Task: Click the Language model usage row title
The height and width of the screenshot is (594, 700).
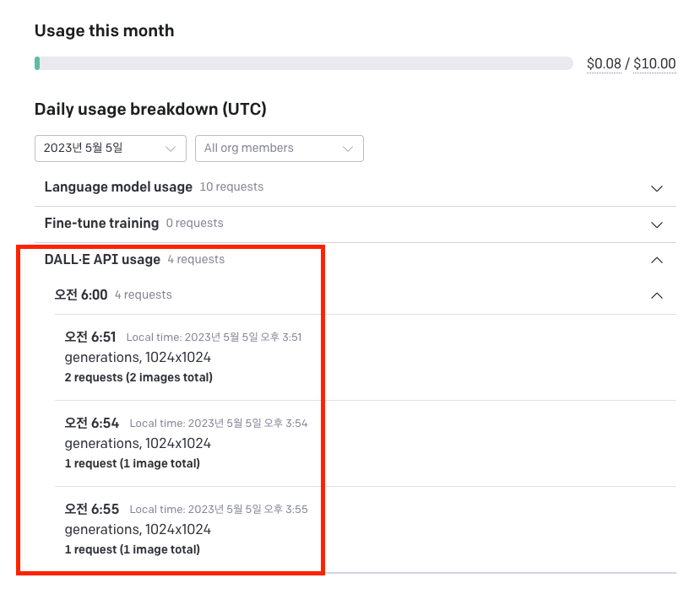Action: 118,186
